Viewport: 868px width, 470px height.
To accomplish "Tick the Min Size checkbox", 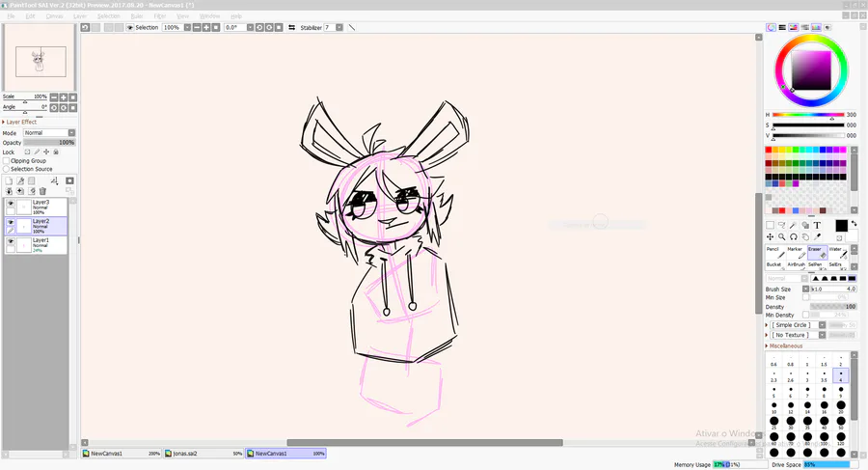I will pos(806,297).
